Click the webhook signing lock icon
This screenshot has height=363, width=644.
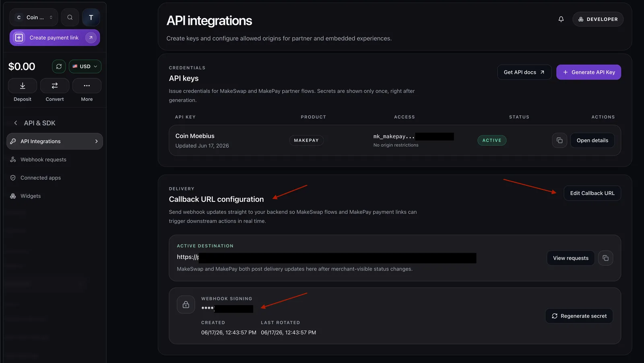[186, 305]
